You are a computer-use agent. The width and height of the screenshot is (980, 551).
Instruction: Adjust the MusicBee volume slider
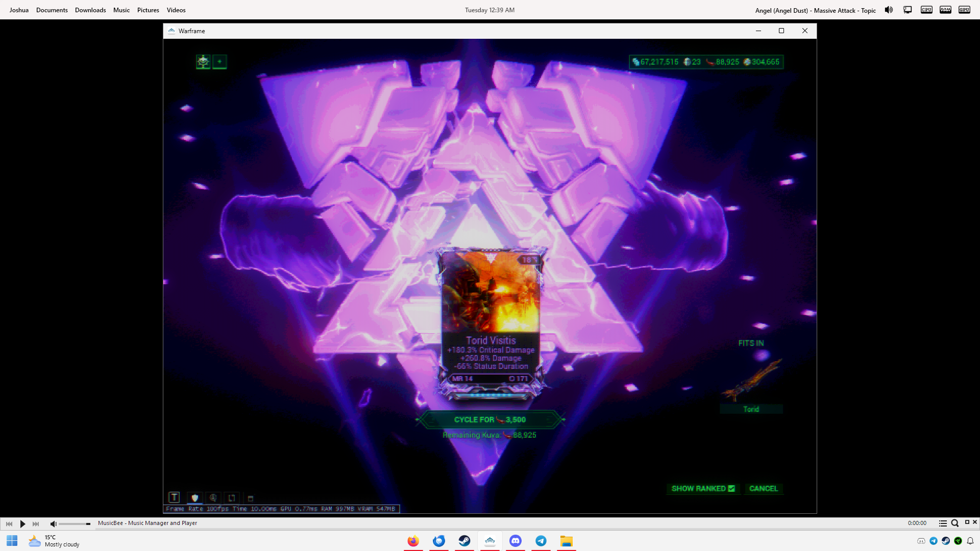click(x=75, y=523)
